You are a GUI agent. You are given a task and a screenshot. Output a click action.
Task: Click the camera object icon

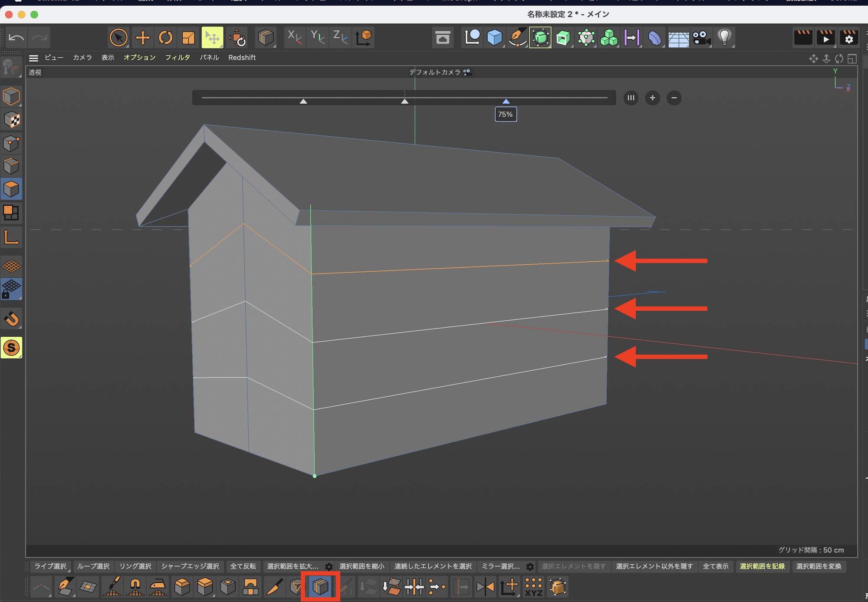click(701, 38)
